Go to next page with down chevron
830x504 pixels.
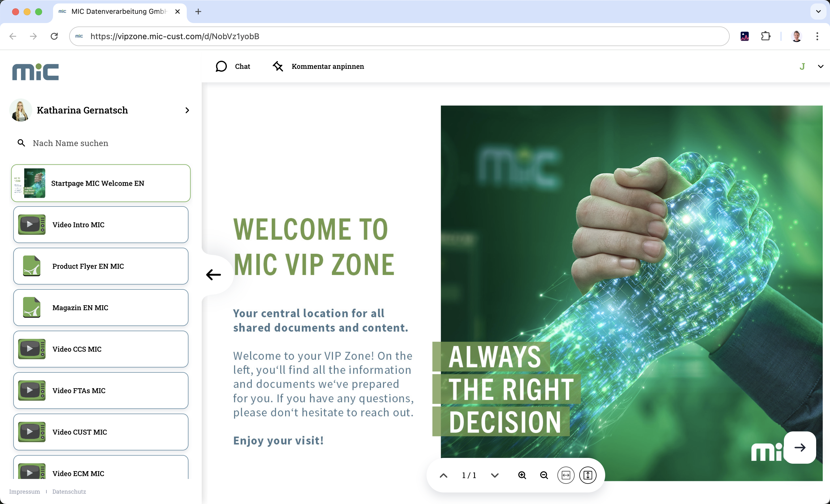tap(495, 475)
